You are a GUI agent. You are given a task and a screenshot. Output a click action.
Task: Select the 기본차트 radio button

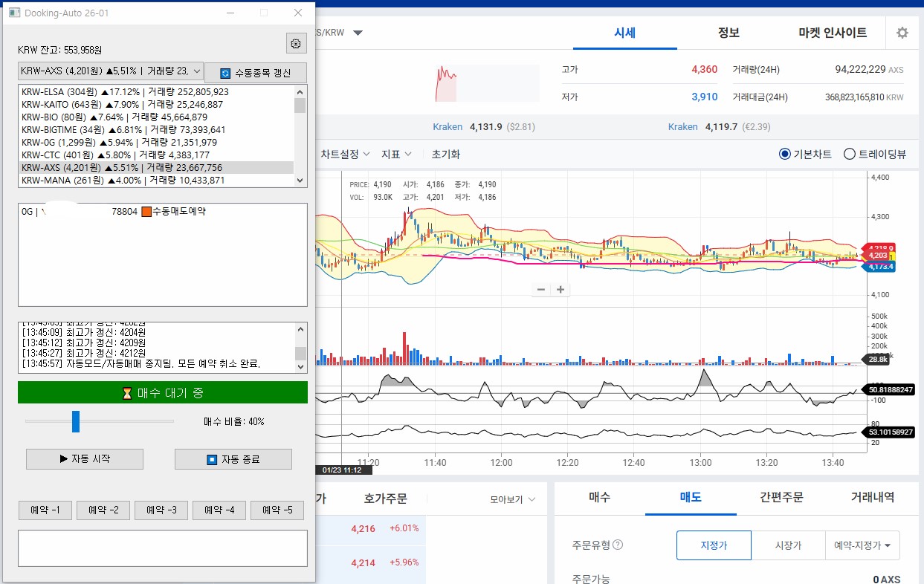tap(785, 154)
